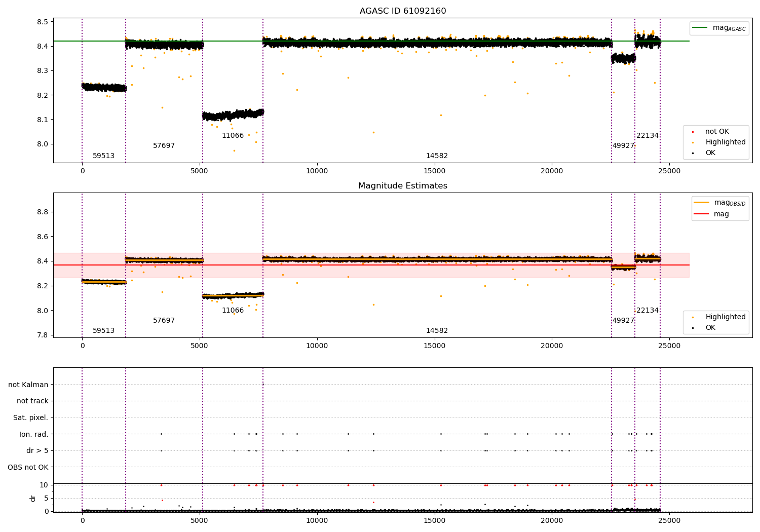Image resolution: width=760 pixels, height=532 pixels.
Task: Click "not OK" in top plot legend
Action: click(x=717, y=132)
